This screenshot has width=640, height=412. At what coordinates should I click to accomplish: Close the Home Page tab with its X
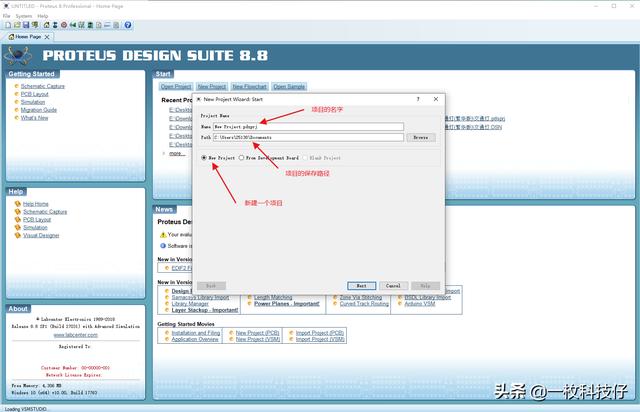coord(47,37)
